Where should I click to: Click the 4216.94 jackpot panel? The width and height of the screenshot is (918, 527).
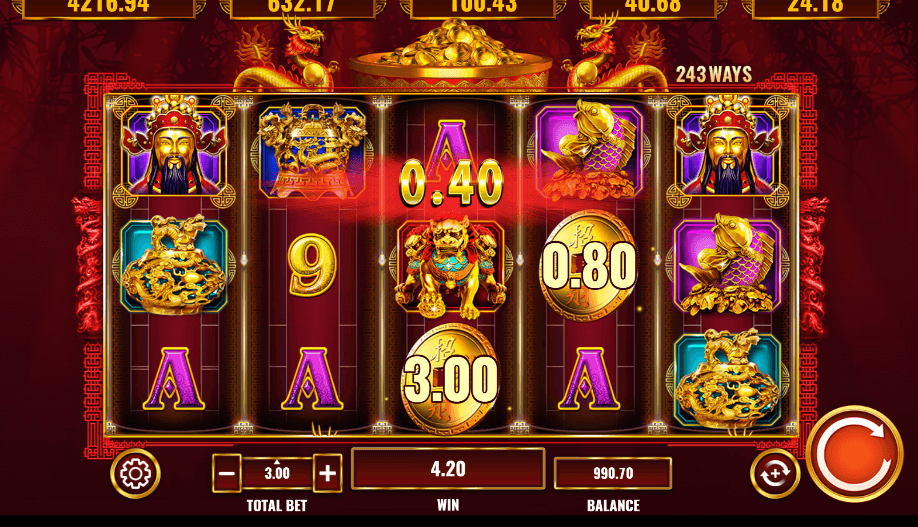109,7
